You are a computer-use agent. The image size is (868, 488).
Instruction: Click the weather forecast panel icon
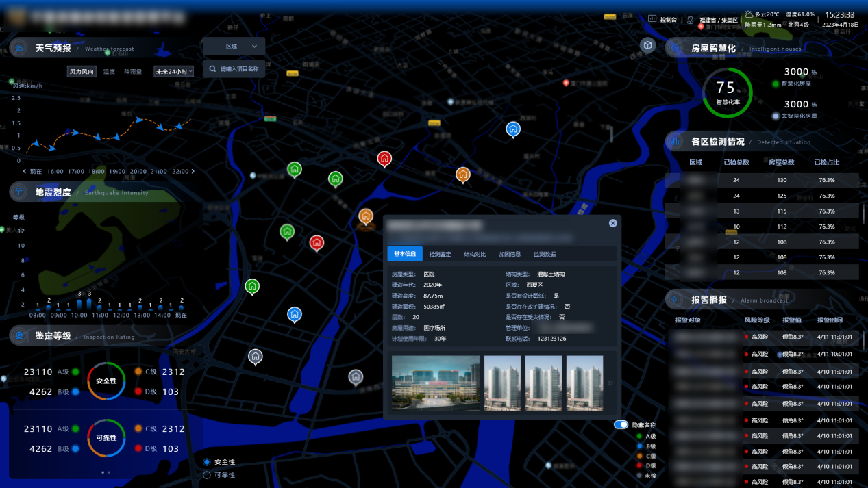21,48
